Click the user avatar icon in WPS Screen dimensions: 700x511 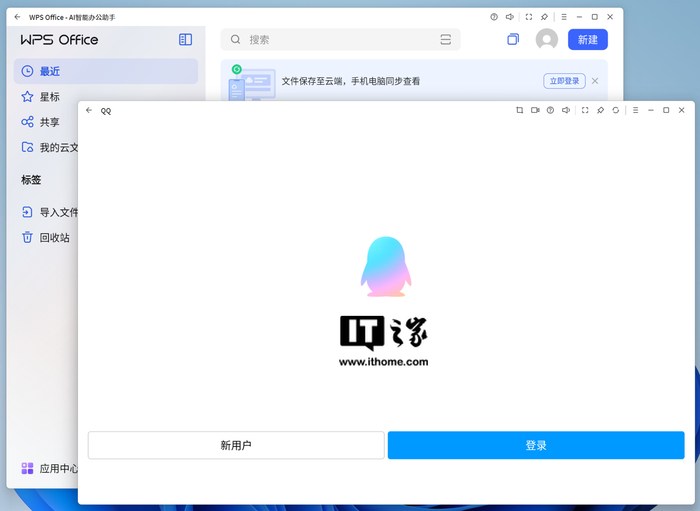546,39
